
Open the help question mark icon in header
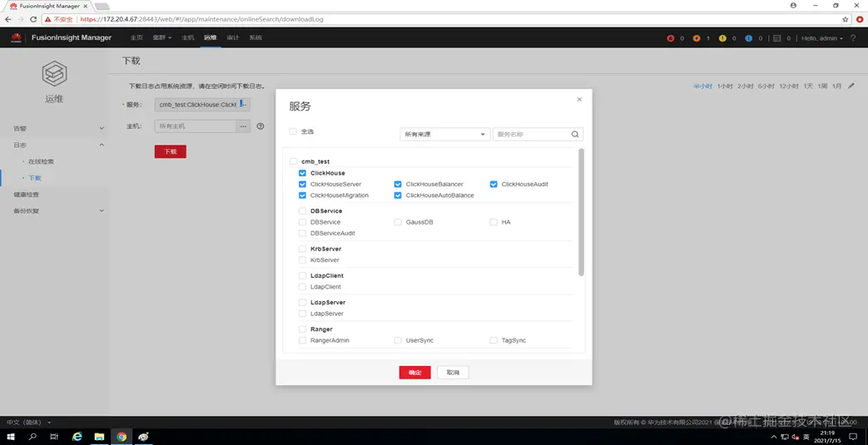(853, 38)
